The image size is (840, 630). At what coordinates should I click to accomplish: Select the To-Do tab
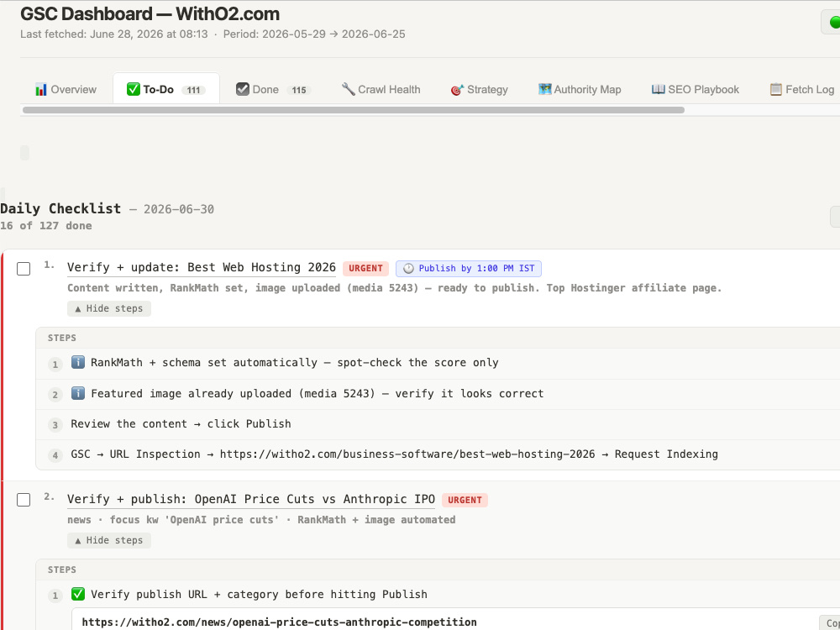click(166, 89)
